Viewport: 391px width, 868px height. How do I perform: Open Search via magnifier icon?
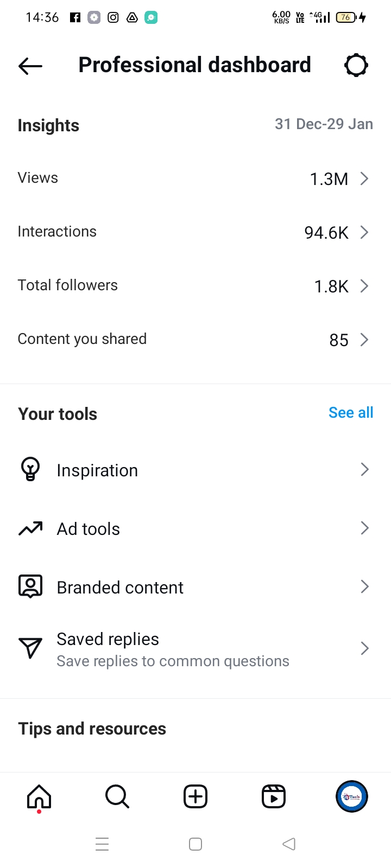tap(117, 796)
